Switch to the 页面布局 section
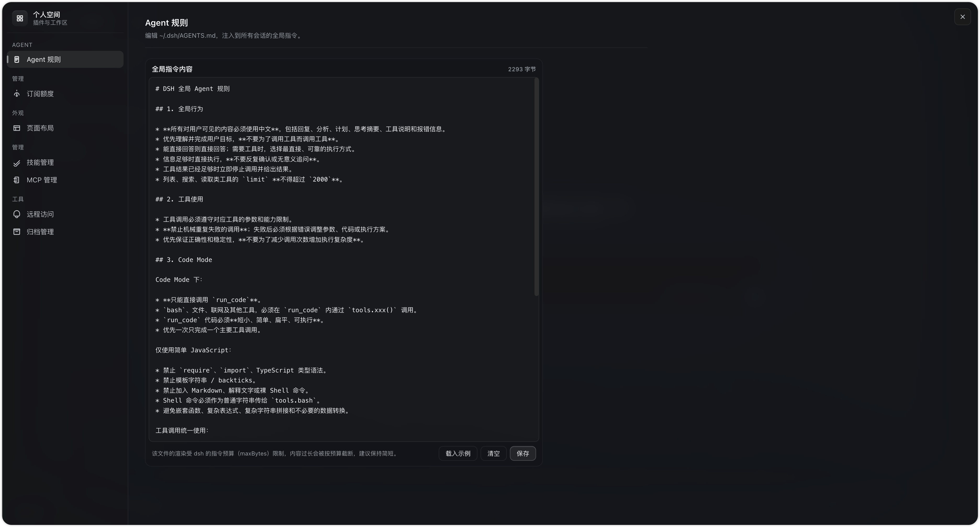The width and height of the screenshot is (980, 527). tap(65, 128)
